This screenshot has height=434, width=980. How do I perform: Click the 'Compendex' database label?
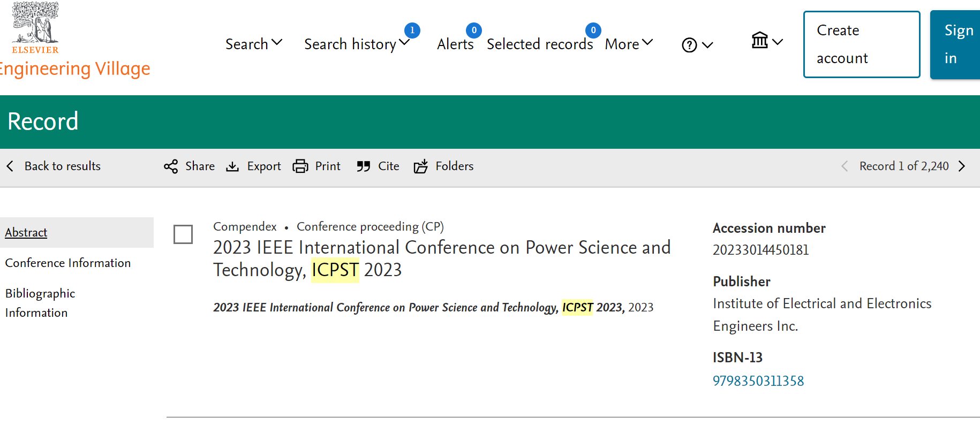245,227
